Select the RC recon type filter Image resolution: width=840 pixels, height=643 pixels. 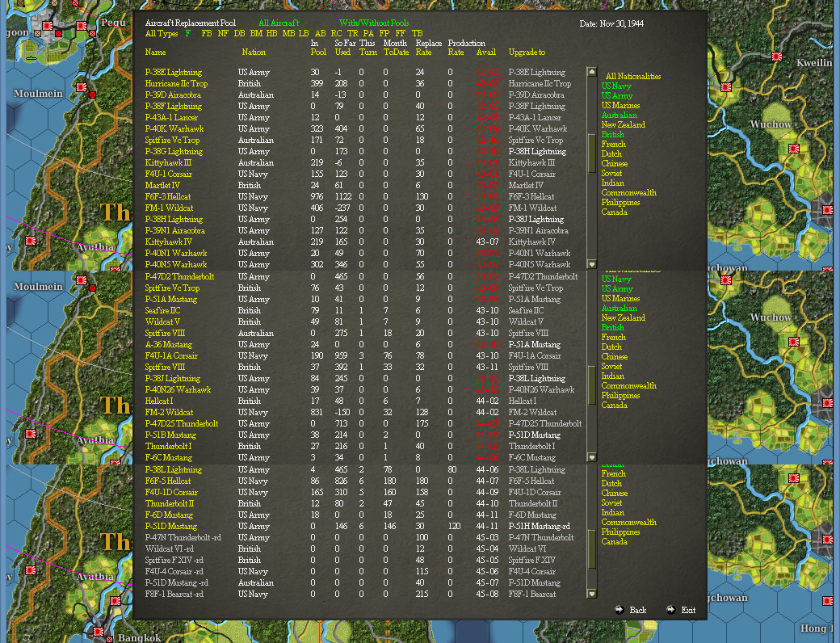pos(337,33)
